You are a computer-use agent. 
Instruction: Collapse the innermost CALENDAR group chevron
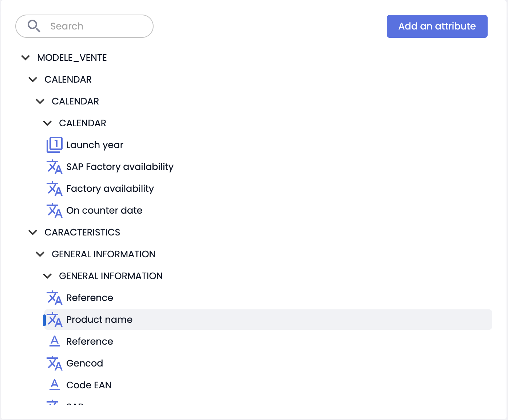click(47, 123)
